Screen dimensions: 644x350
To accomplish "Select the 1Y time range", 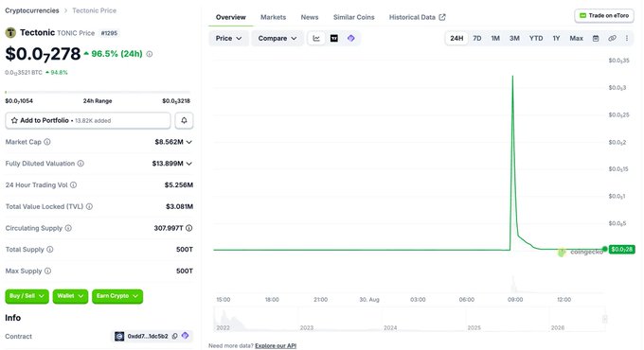I will 556,38.
